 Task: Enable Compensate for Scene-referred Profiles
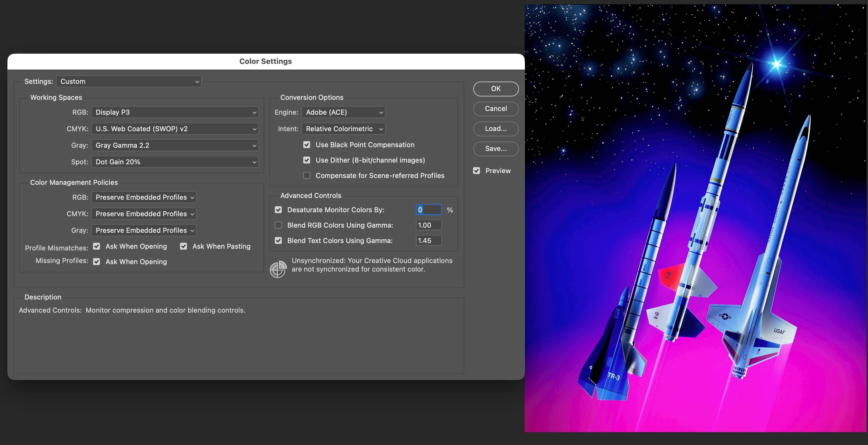tap(307, 176)
